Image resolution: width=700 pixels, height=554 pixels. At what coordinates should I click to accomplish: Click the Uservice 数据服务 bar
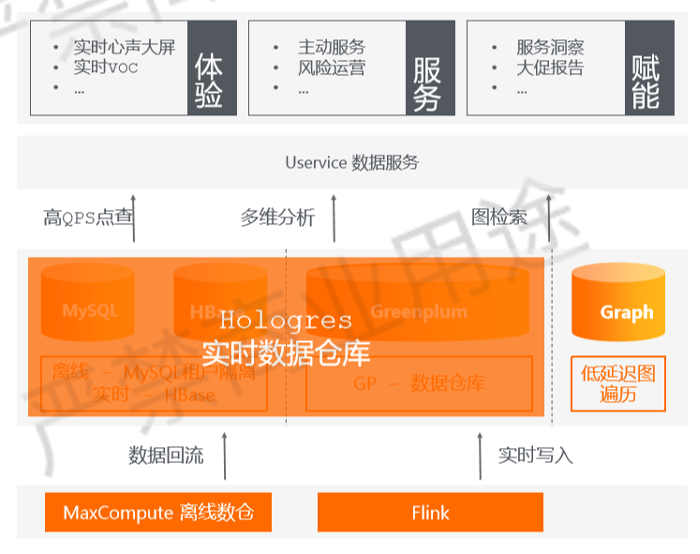tap(352, 162)
